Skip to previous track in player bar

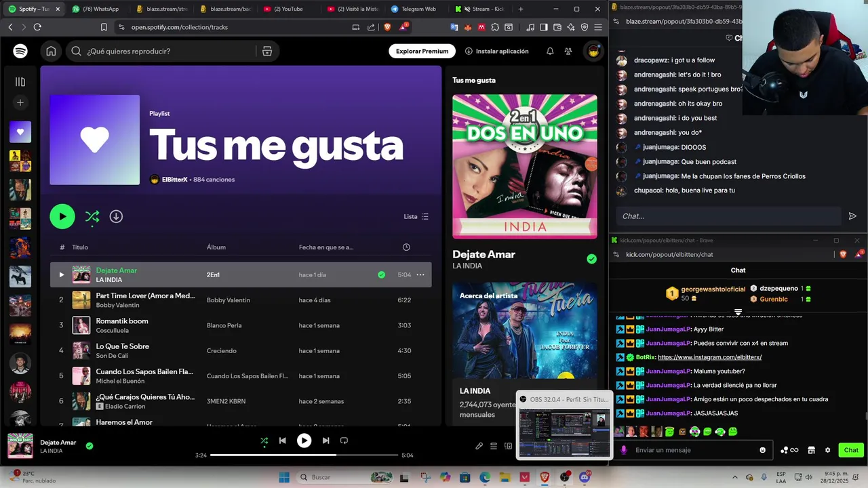point(282,441)
